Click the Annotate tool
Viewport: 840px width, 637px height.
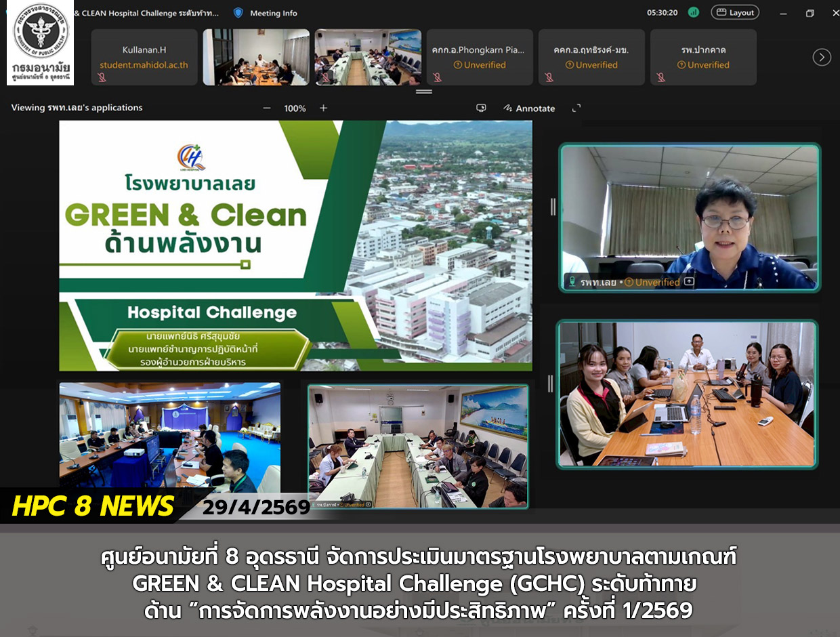(x=529, y=108)
